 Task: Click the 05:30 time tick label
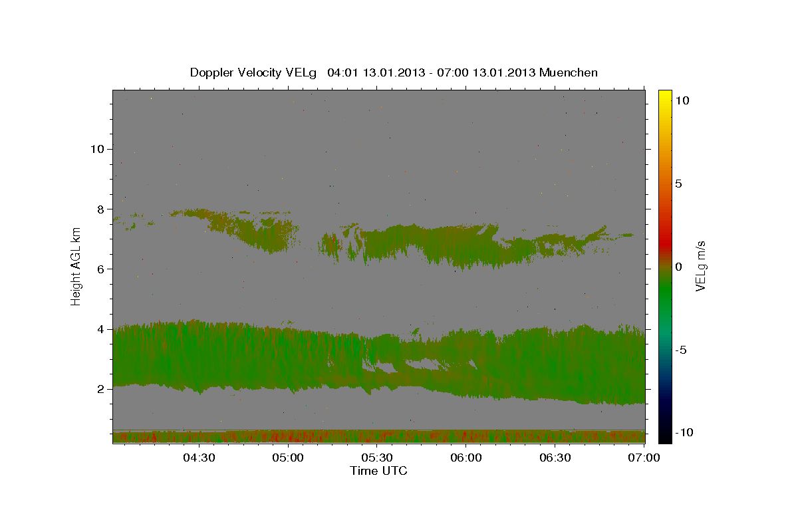377,458
